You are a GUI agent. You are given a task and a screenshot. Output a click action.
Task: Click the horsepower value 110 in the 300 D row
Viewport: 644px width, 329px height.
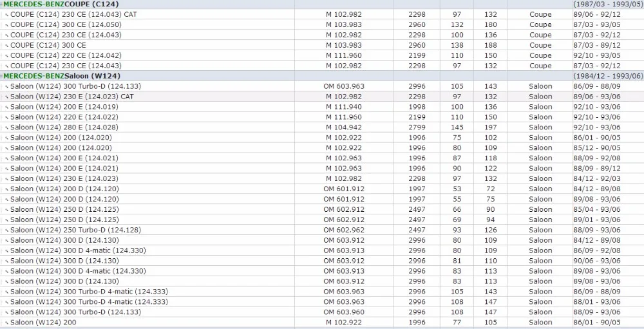coord(490,261)
